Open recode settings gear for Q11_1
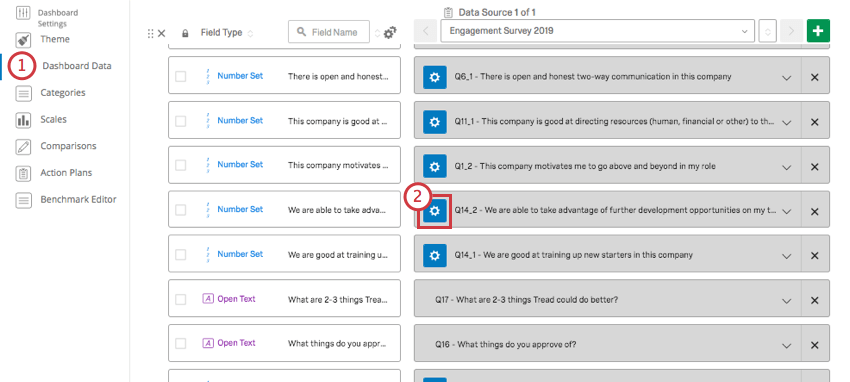 434,122
